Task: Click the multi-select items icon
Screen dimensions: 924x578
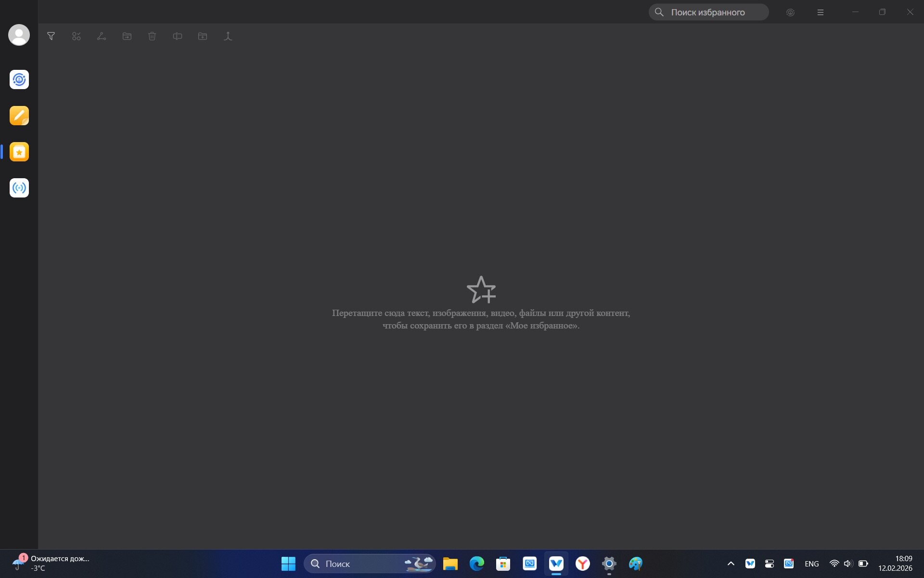Action: pyautogui.click(x=77, y=36)
